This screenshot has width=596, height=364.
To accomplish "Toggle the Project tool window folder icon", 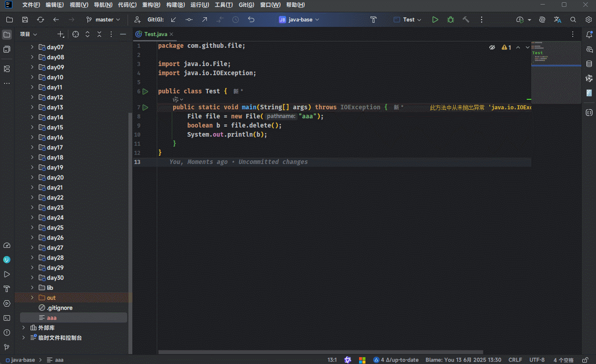I will tap(7, 35).
